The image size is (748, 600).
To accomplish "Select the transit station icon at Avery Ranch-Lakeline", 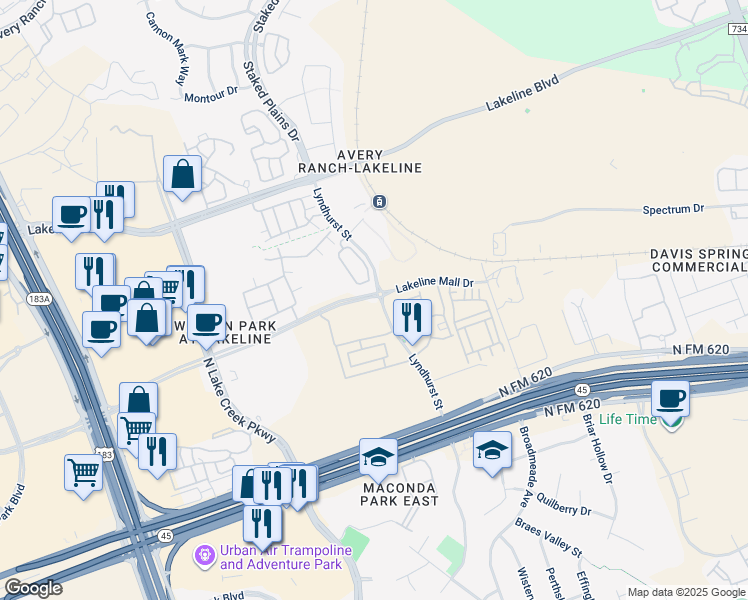I will (x=379, y=202).
